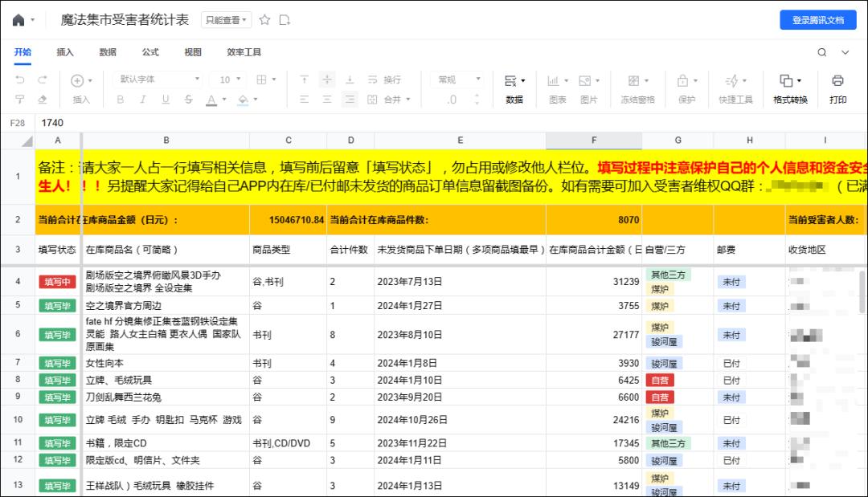Toggle strikethrough formatting
This screenshot has width=868, height=497.
point(188,100)
